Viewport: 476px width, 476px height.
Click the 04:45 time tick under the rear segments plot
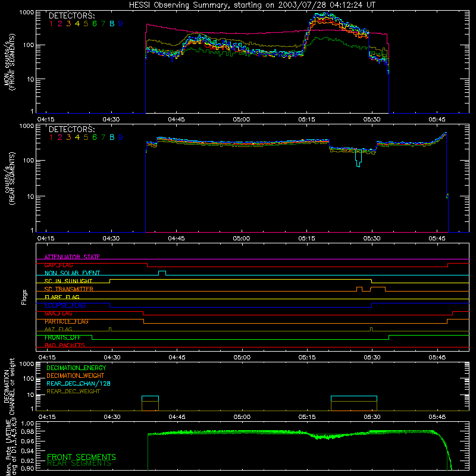pyautogui.click(x=176, y=239)
